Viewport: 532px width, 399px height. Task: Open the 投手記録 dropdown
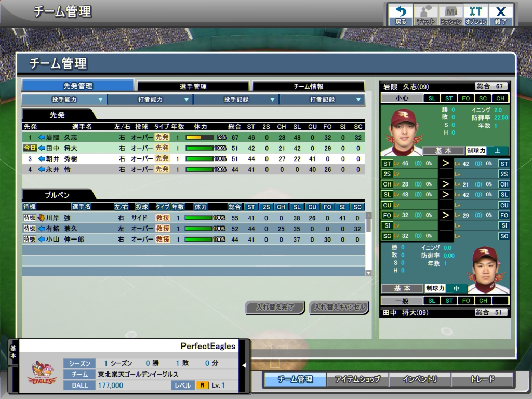(x=236, y=99)
